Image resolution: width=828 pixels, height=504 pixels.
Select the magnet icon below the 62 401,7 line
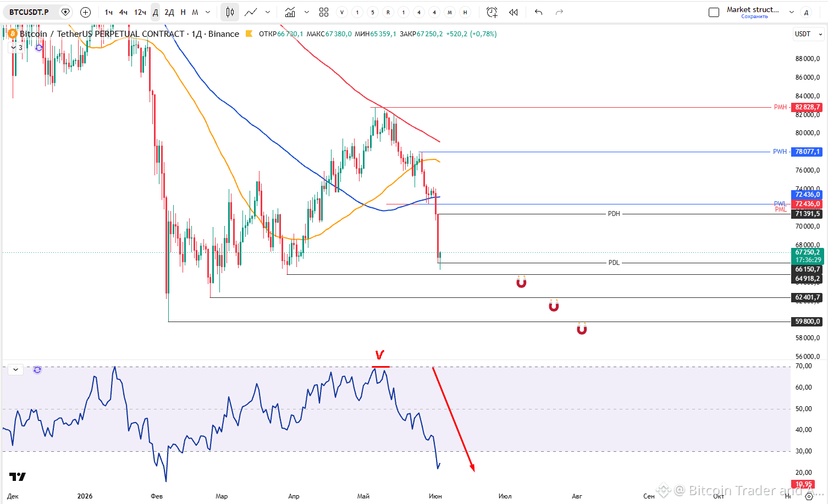pyautogui.click(x=554, y=305)
